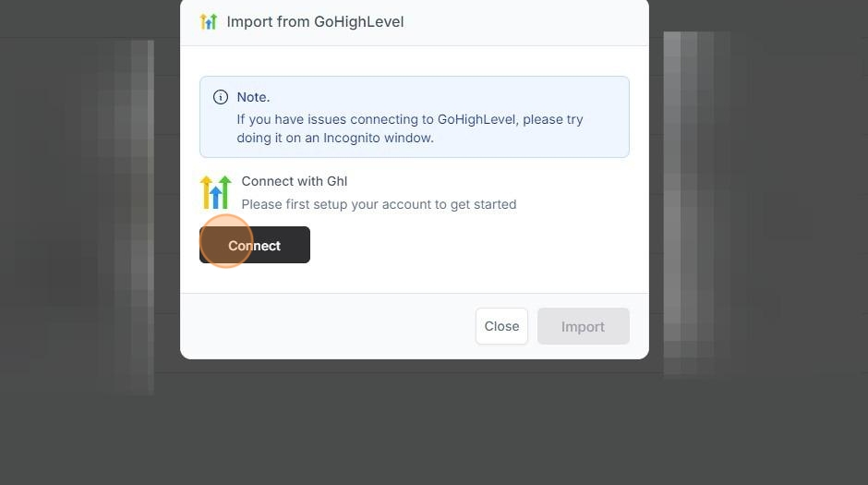The height and width of the screenshot is (485, 868).
Task: Click the GHL arrows logo beside Connect with Ghl
Action: pos(215,192)
